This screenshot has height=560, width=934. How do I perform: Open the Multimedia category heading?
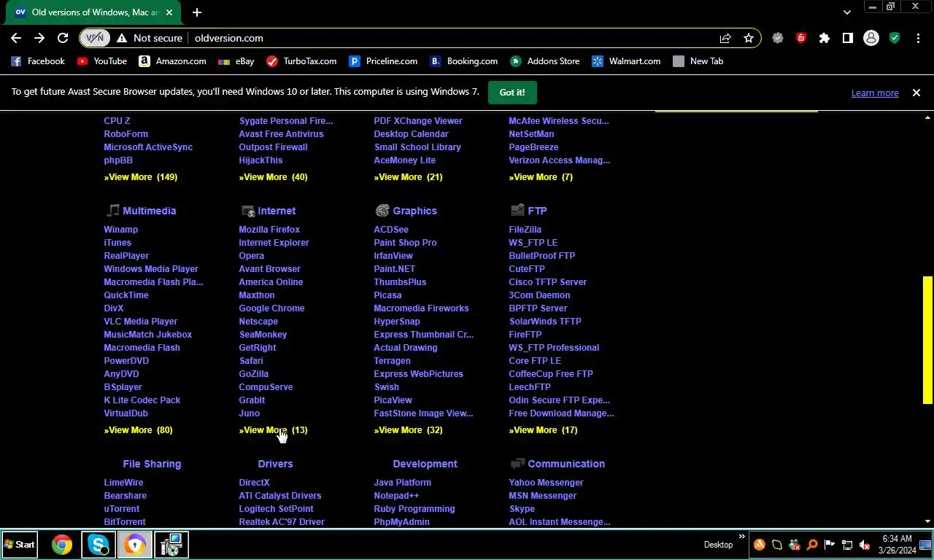click(149, 211)
